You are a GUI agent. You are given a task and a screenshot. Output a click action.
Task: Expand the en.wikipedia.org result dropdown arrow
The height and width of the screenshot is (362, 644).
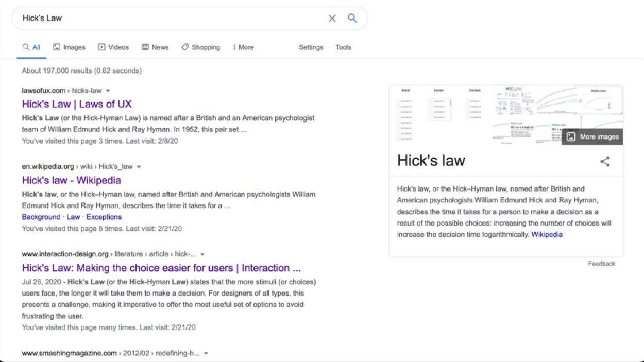[x=139, y=167]
